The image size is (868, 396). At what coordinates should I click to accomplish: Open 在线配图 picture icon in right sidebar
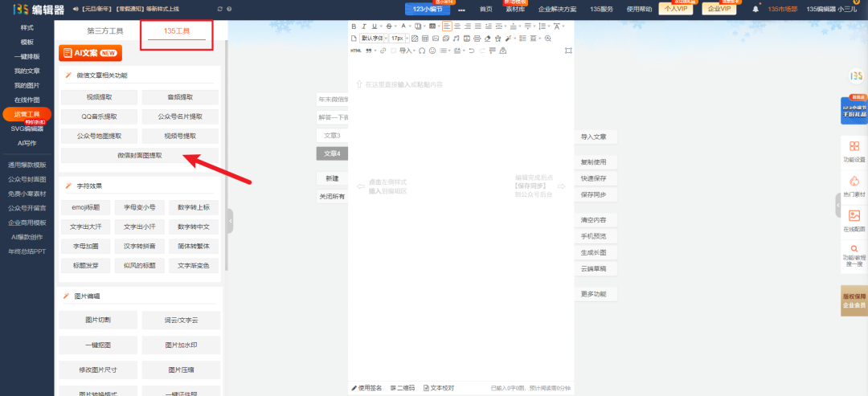854,221
